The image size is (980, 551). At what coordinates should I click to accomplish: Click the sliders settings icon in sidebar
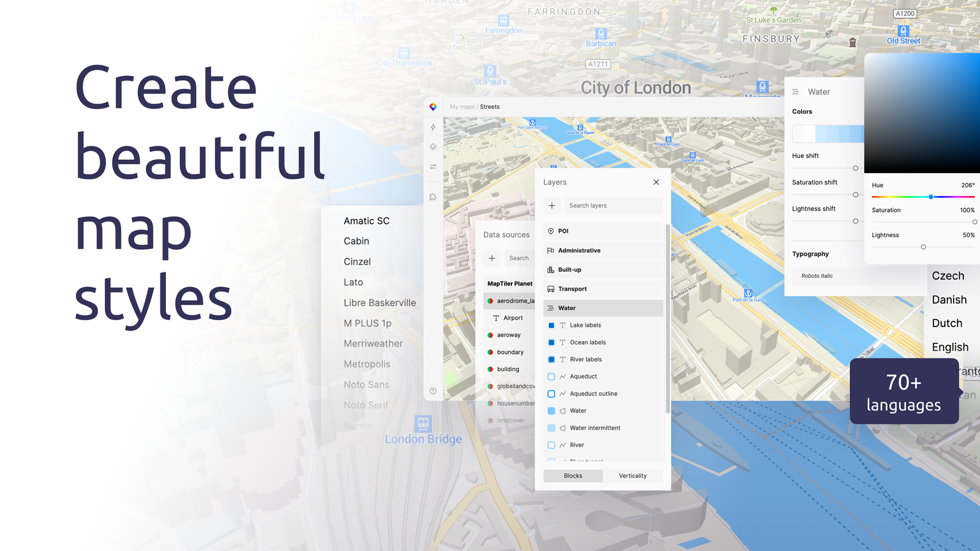tap(433, 167)
